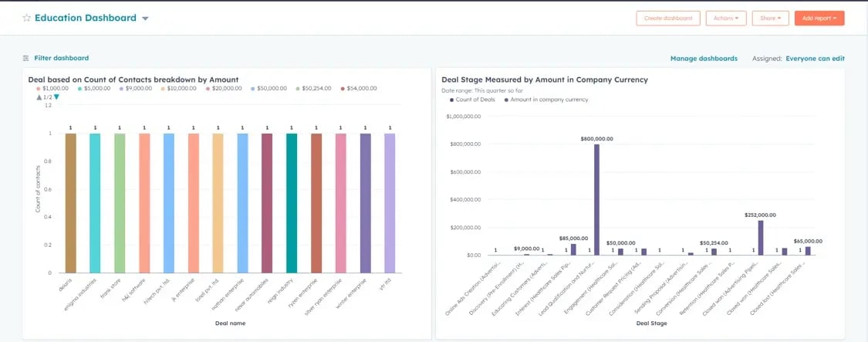
Task: Click the filter sliders icon
Action: [25, 58]
